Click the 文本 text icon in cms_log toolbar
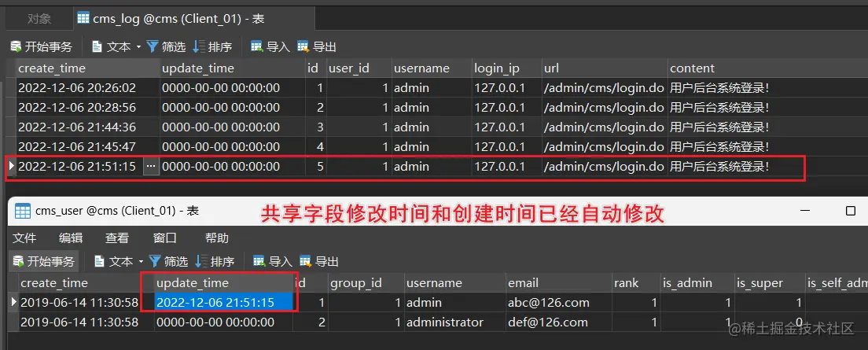Screen dimensions: 868x350 [97, 47]
